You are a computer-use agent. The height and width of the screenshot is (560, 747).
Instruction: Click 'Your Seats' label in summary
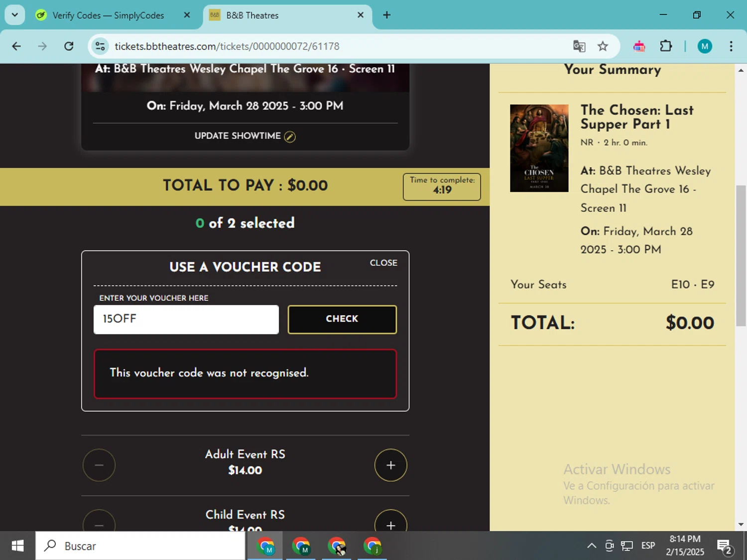(538, 284)
